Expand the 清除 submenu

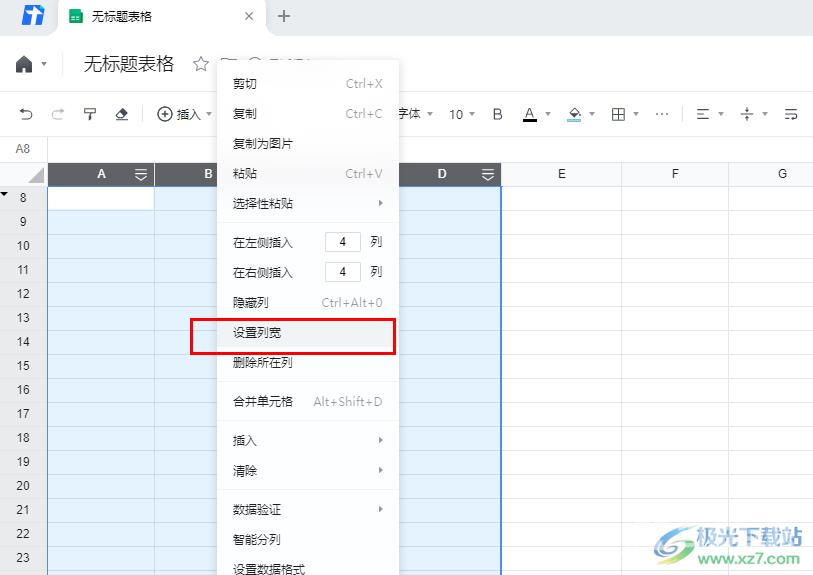308,471
